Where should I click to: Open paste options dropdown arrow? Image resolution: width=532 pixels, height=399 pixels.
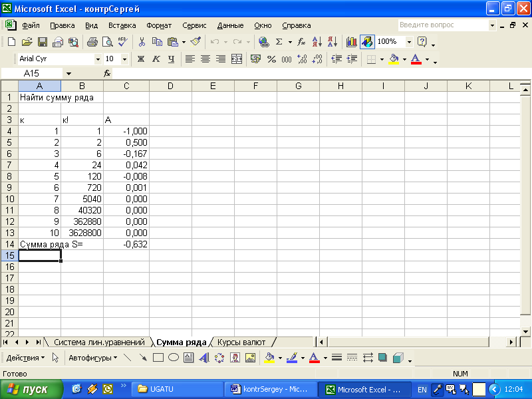coord(184,42)
